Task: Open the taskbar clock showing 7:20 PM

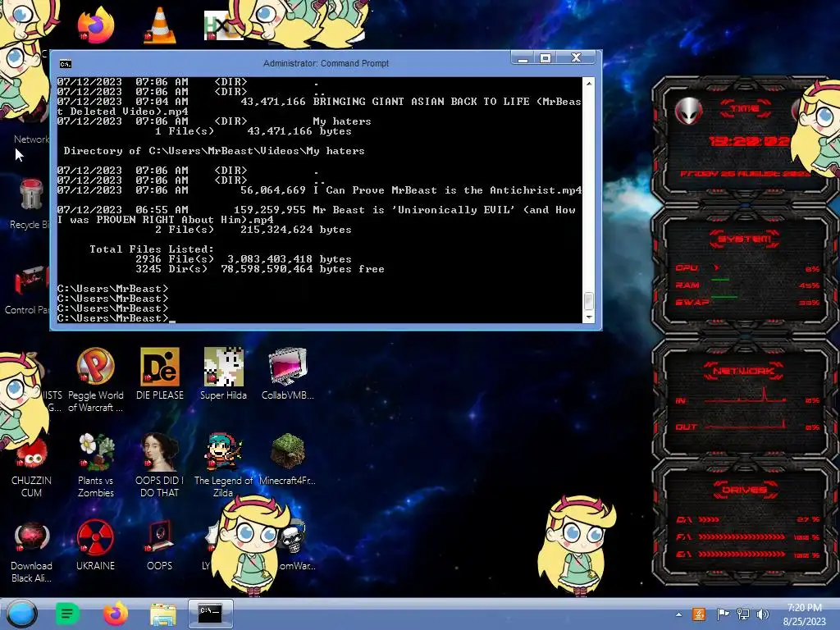Action: click(804, 614)
